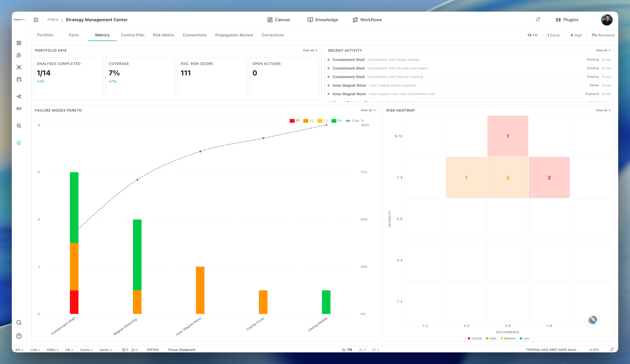Toggle P4 series in Pareto legend
Screen dimensions: 630x364
[x=336, y=121]
